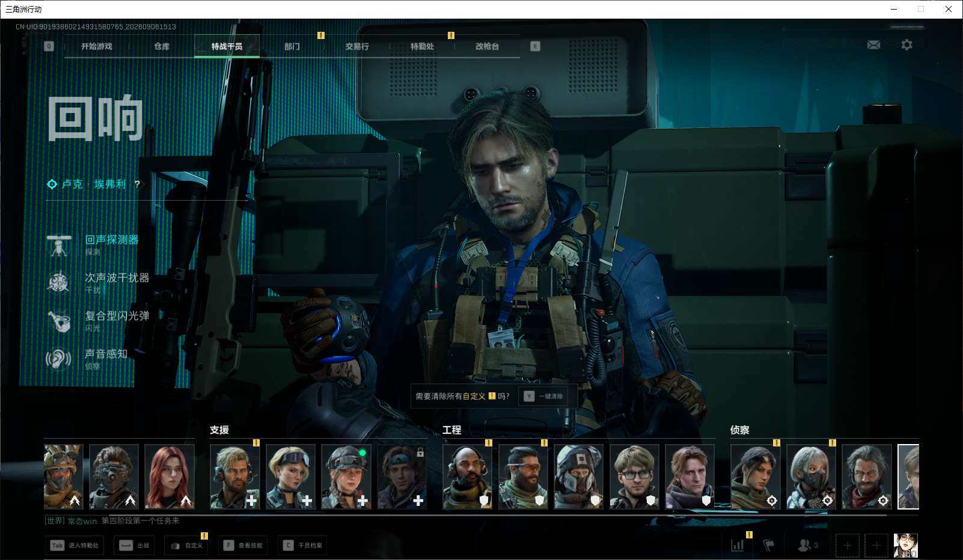This screenshot has width=963, height=560.
Task: Open the statistics bar chart icon
Action: pyautogui.click(x=738, y=545)
